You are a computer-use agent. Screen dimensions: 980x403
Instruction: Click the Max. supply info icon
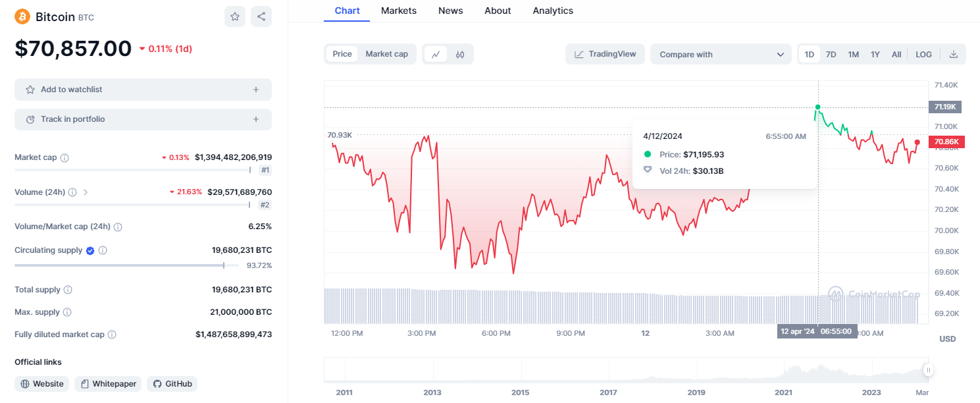click(x=67, y=312)
